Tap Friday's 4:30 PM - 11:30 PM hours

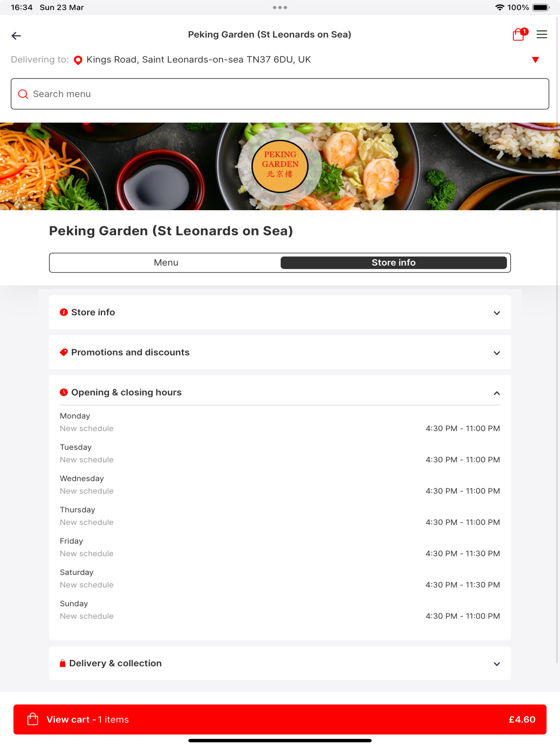coord(463,553)
